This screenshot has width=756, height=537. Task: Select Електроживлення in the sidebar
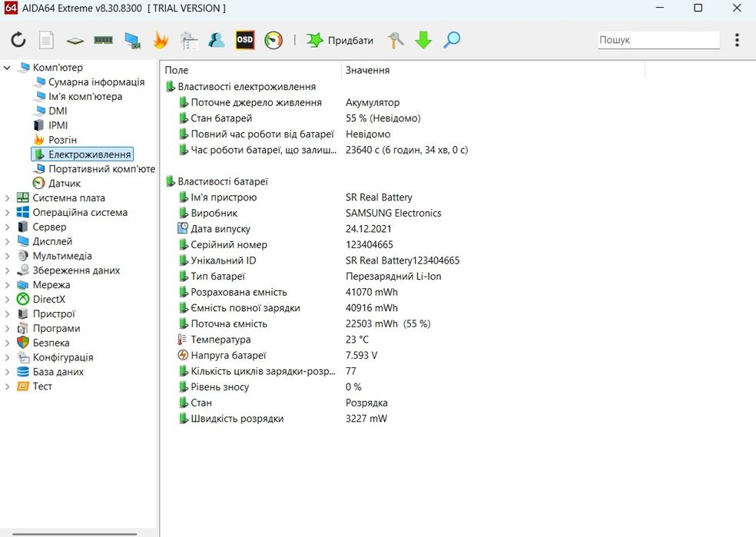[x=82, y=154]
